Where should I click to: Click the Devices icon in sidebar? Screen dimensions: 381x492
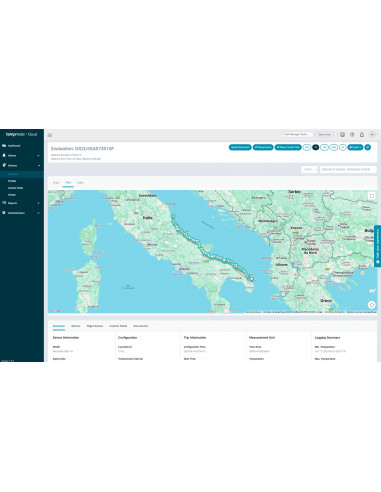[4, 165]
